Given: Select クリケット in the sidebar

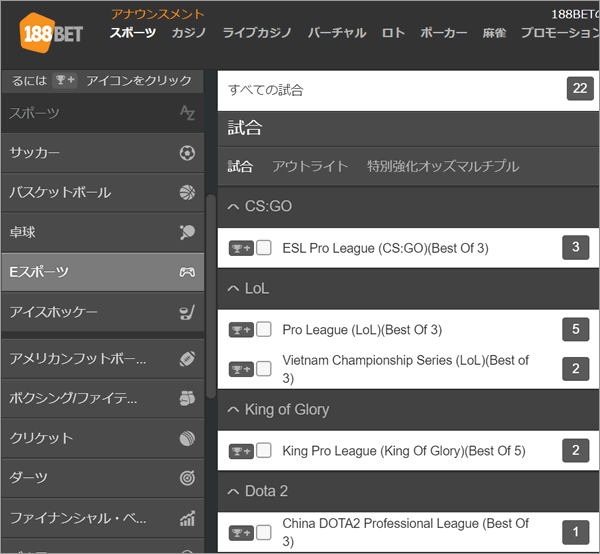Looking at the screenshot, I should 103,438.
